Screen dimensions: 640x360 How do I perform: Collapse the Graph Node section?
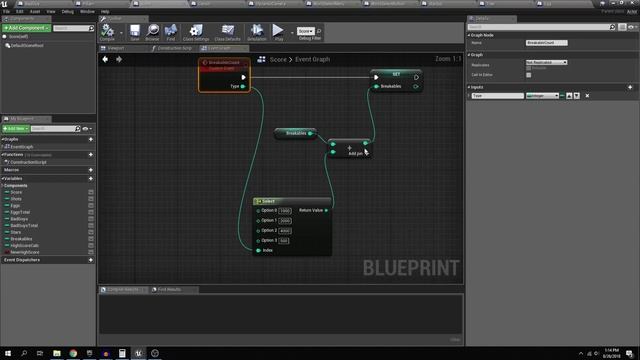coord(469,36)
